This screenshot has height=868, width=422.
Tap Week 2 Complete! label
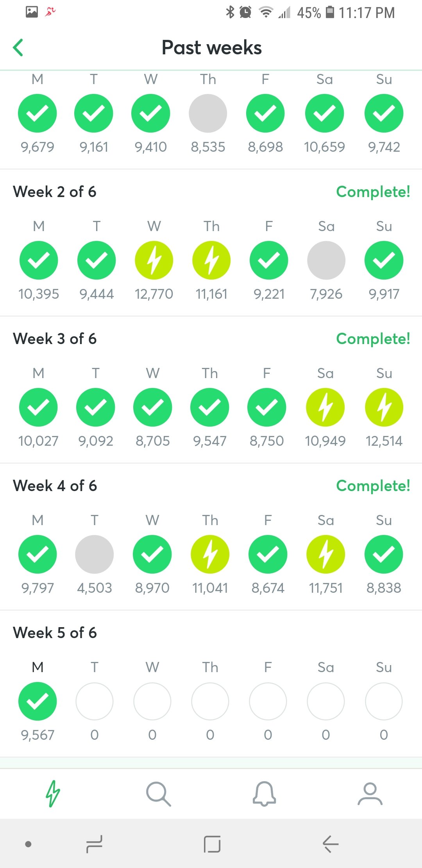pyautogui.click(x=373, y=192)
